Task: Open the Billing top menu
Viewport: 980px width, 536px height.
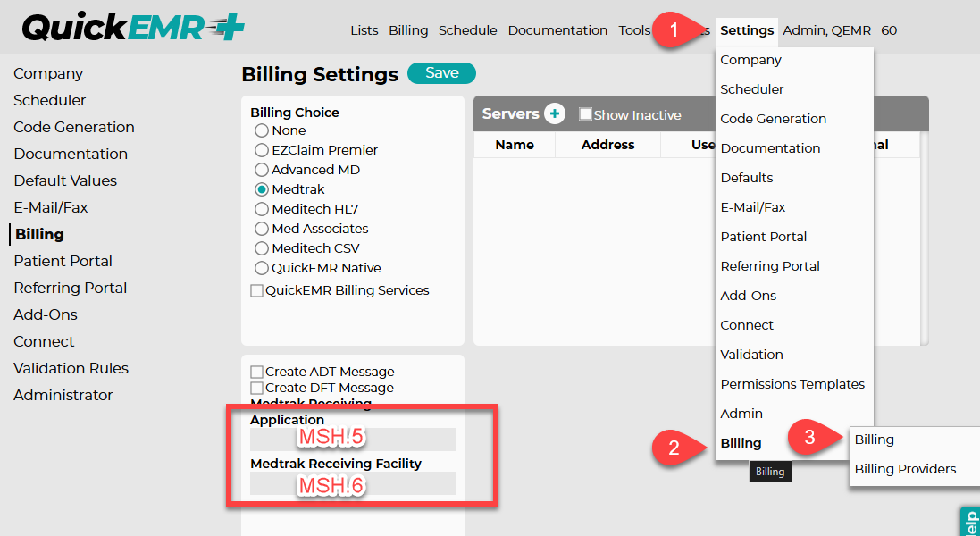Action: click(x=408, y=30)
